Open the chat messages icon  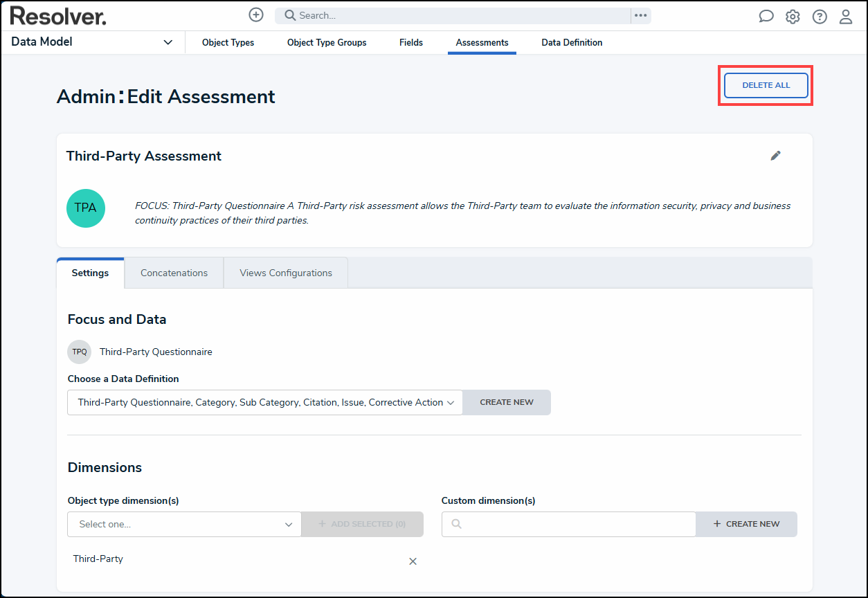766,17
